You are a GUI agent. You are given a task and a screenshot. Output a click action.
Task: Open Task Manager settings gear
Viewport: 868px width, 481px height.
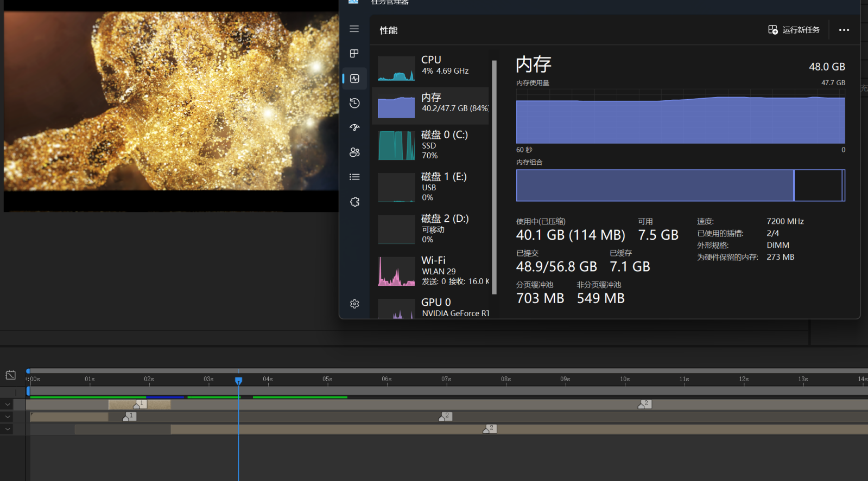pyautogui.click(x=354, y=304)
